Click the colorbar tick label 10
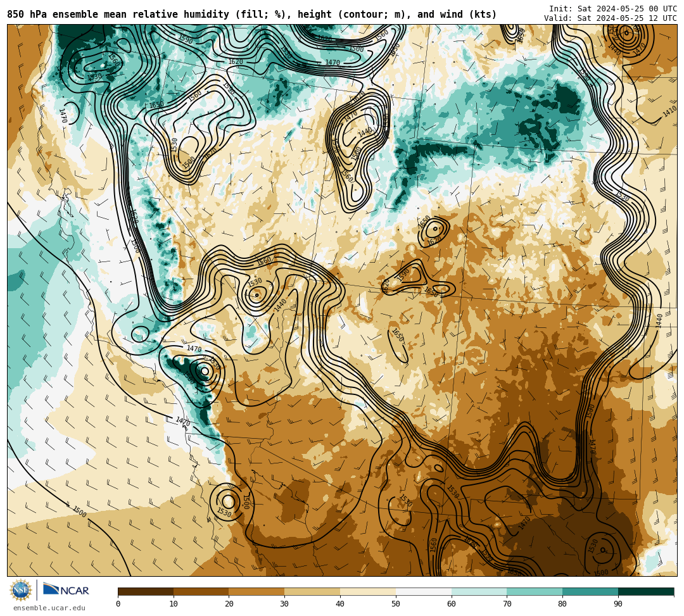Image resolution: width=684 pixels, height=616 pixels. click(174, 604)
